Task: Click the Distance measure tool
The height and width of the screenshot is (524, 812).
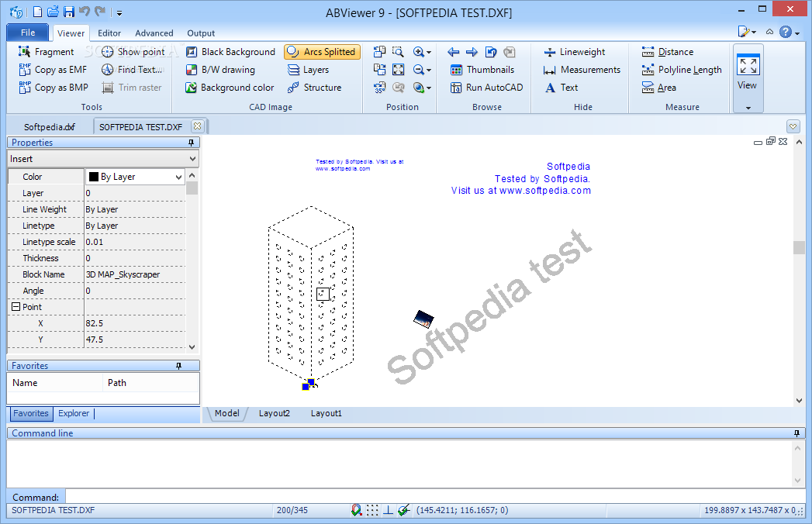Action: (667, 52)
